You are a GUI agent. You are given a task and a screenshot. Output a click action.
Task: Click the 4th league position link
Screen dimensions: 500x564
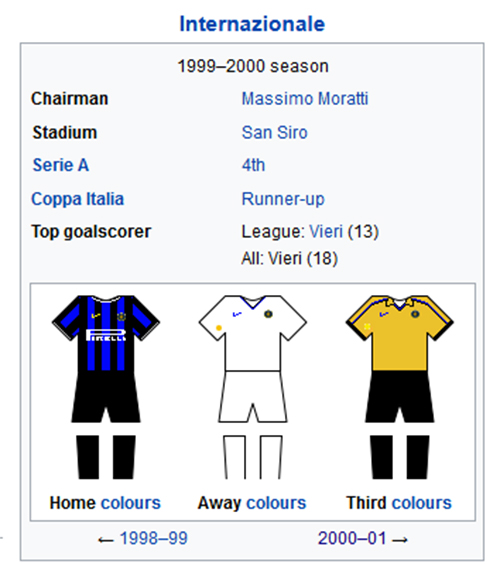coord(253,165)
